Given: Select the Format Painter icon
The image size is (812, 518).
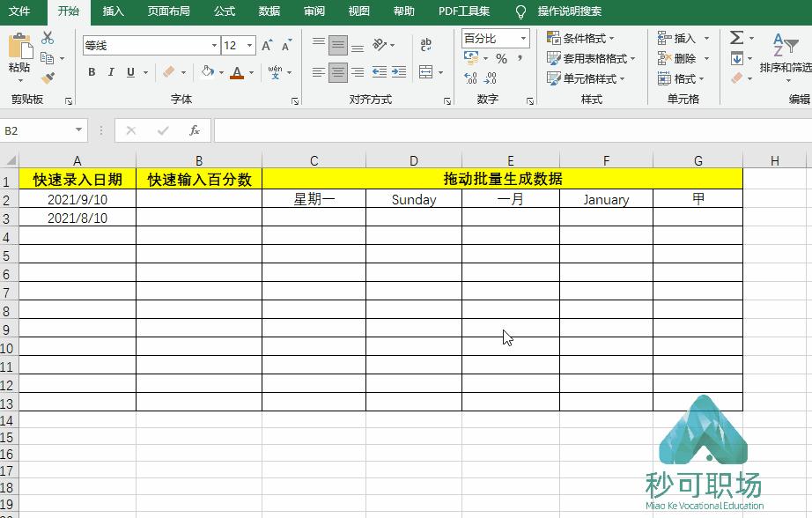Looking at the screenshot, I should 48,78.
